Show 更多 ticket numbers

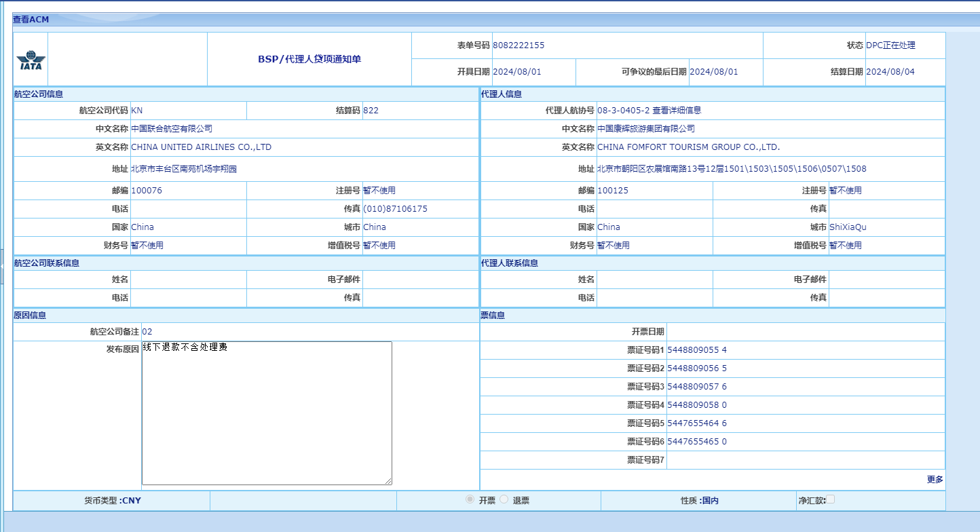[x=935, y=479]
